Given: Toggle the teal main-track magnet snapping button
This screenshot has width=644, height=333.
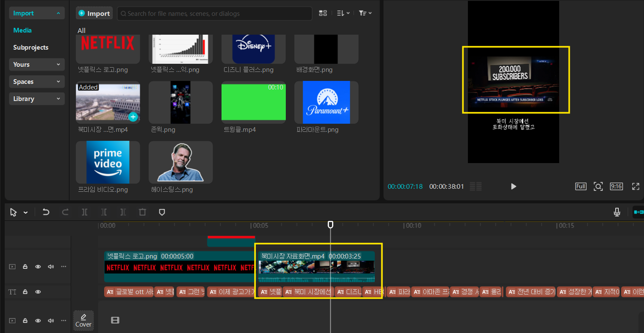Looking at the screenshot, I should (638, 212).
